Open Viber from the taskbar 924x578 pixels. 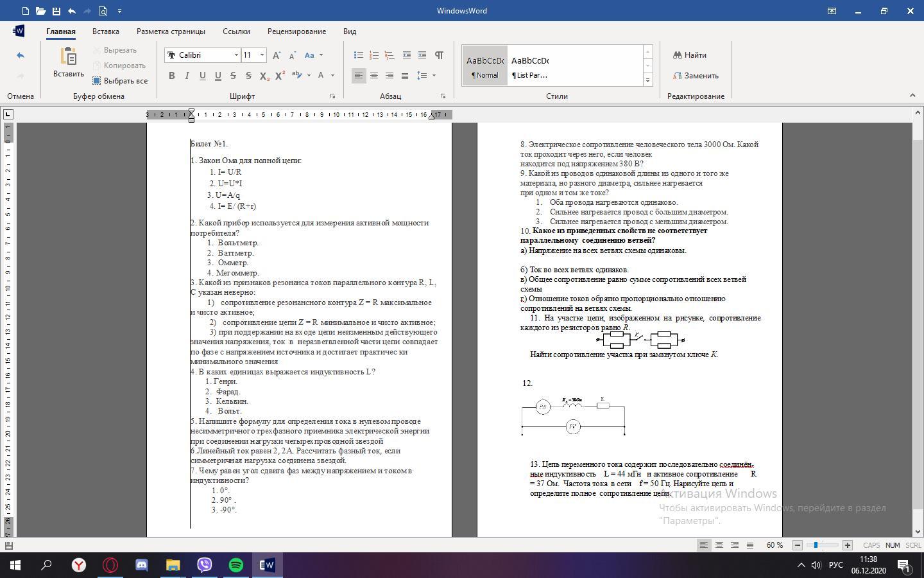(x=205, y=565)
